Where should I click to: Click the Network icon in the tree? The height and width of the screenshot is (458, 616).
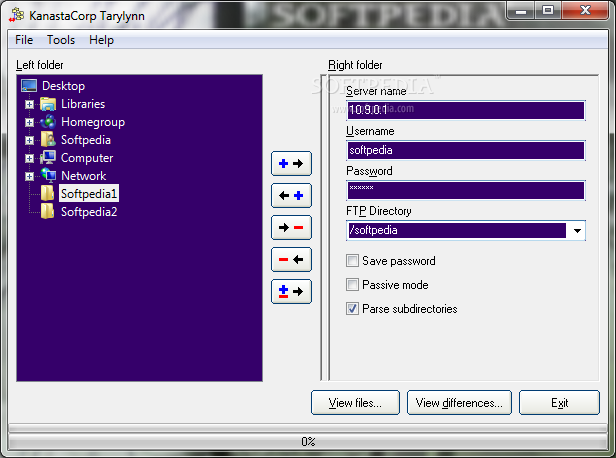[48, 176]
